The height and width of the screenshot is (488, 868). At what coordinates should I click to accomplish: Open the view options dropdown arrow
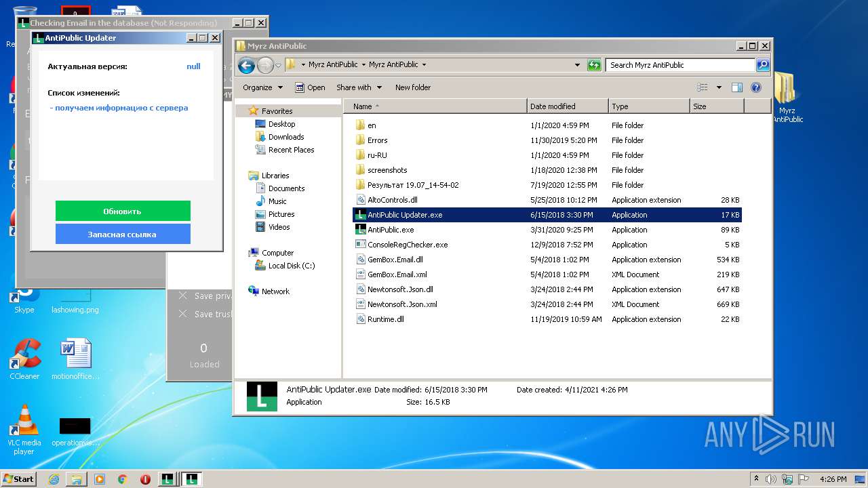pyautogui.click(x=719, y=87)
